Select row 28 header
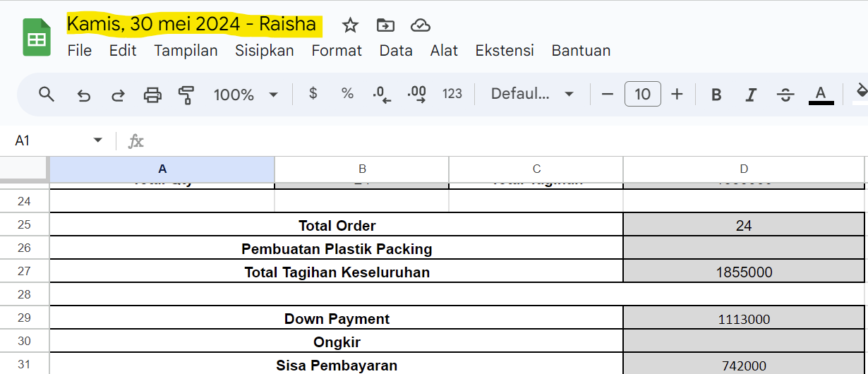 [x=24, y=294]
